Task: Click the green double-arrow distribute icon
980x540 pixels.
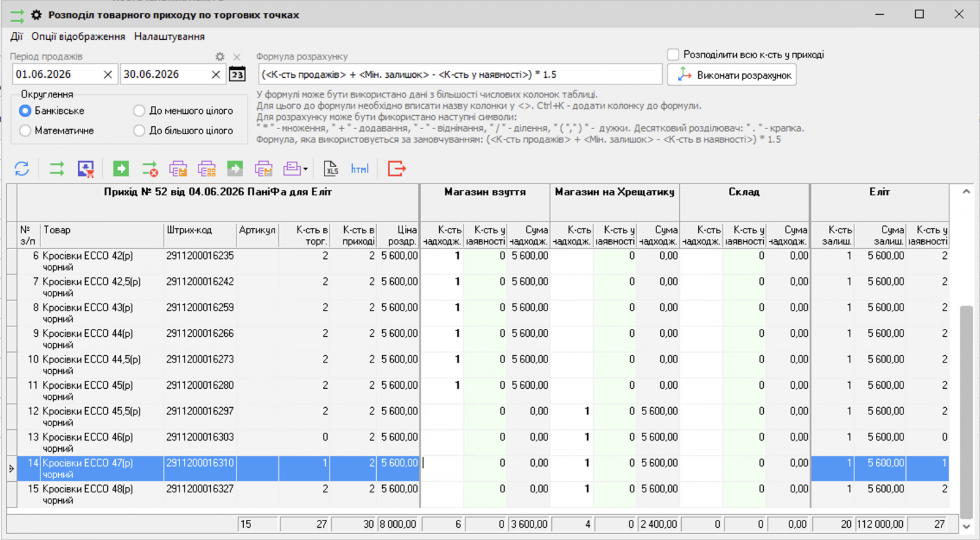Action: click(x=57, y=168)
